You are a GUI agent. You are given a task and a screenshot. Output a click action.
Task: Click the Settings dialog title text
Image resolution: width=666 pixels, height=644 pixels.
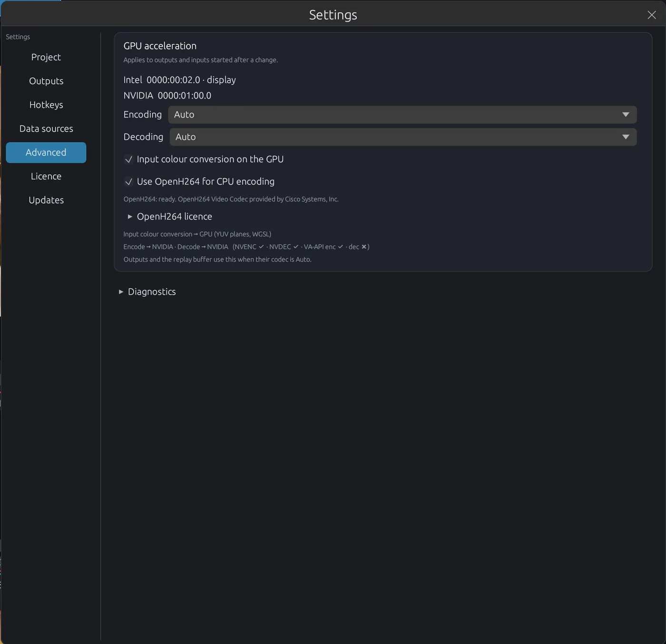(333, 15)
